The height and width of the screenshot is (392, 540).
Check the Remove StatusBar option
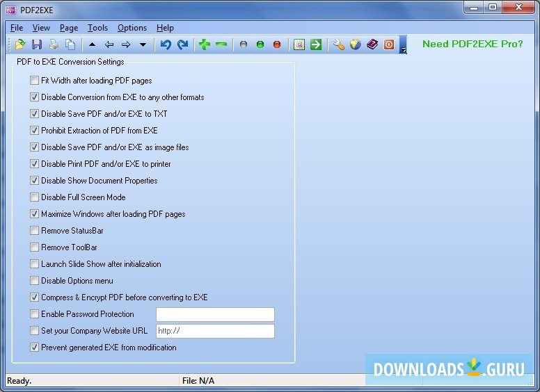point(34,230)
